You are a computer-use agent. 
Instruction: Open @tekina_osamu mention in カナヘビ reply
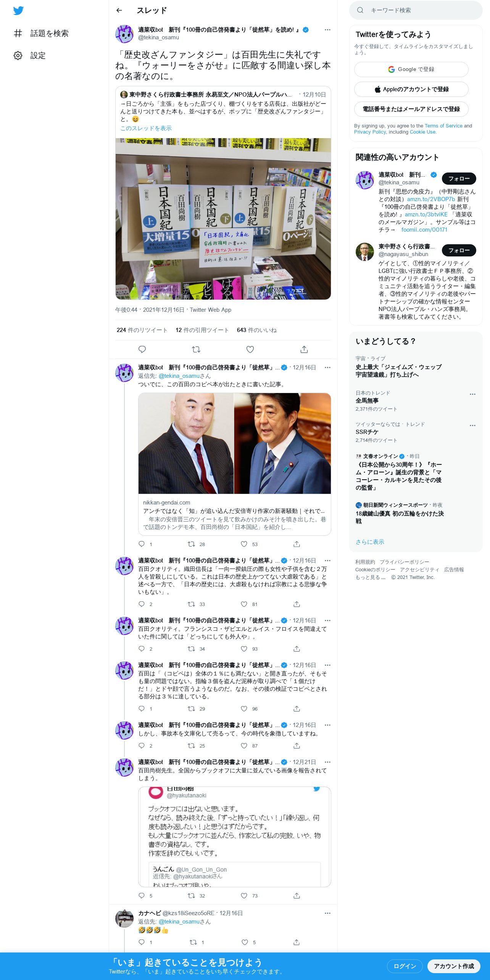pyautogui.click(x=179, y=922)
